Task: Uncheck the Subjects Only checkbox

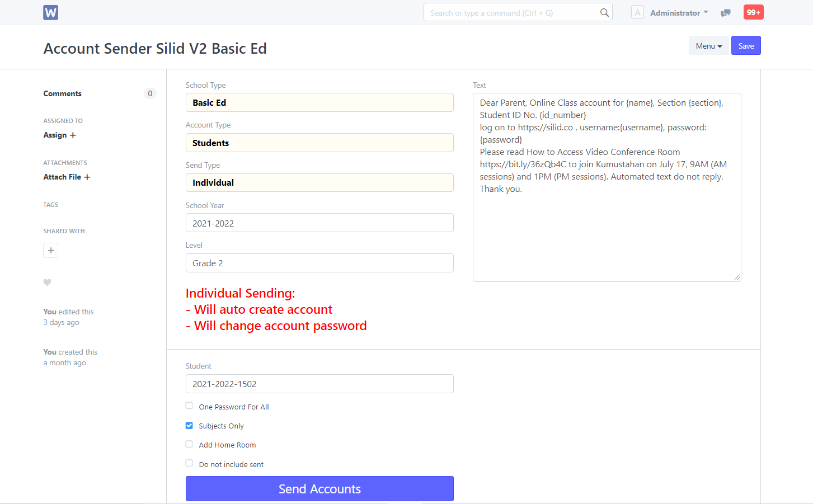Action: click(x=189, y=425)
